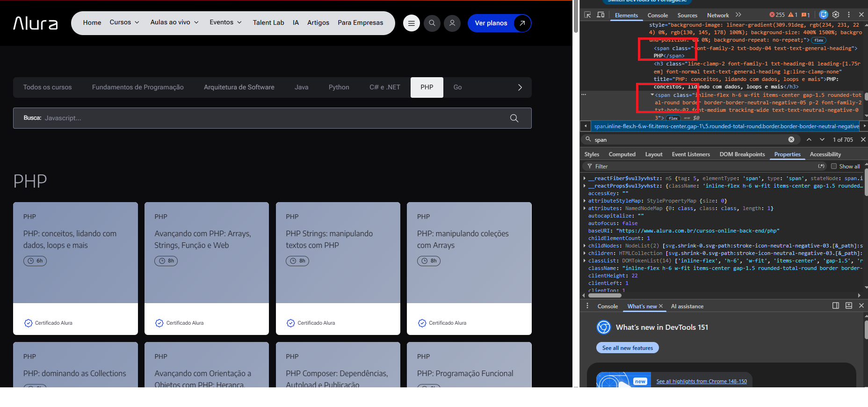Expand the classList property
Screen dimensions: 868x407
(x=585, y=261)
